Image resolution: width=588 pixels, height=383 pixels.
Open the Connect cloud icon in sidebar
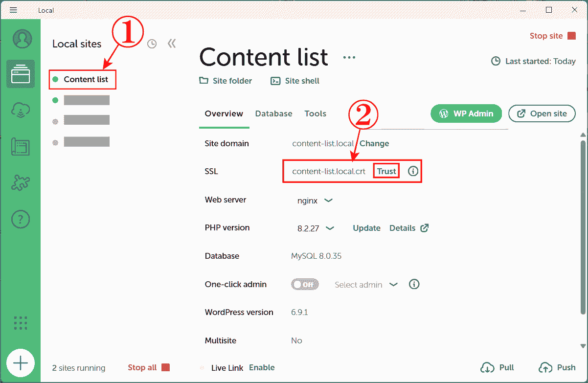tap(21, 111)
